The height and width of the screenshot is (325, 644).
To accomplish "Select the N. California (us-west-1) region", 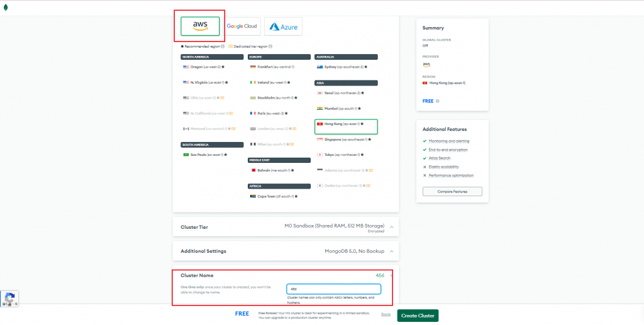I will pos(208,113).
